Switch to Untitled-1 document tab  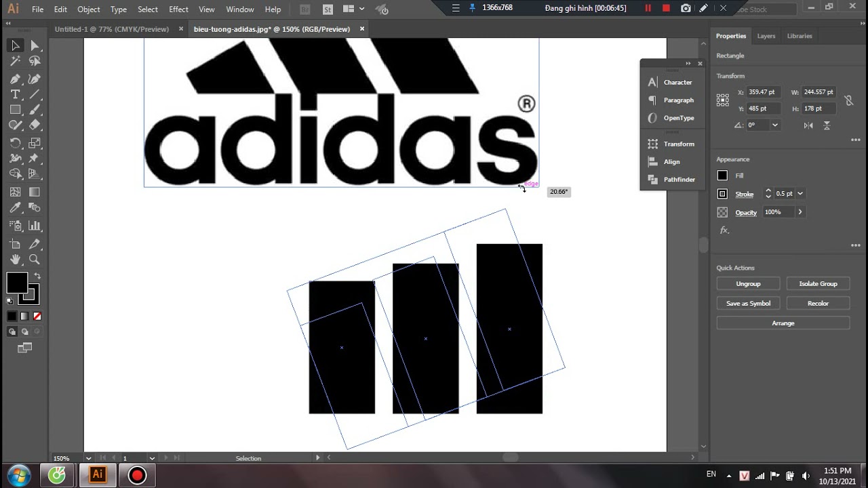pos(112,29)
